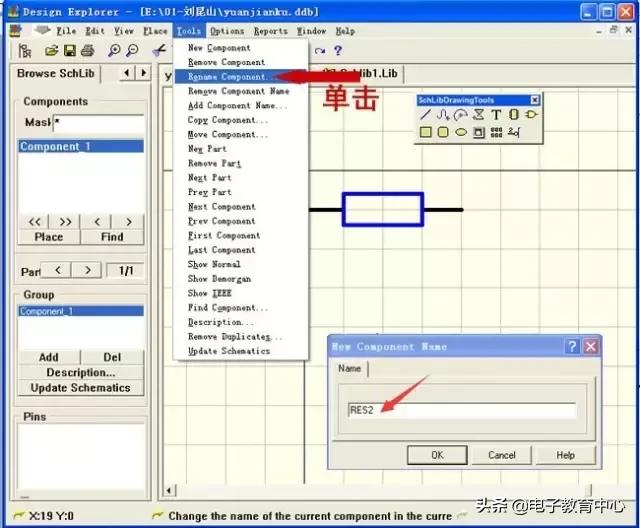The image size is (640, 528).
Task: Choose Show Normal menu entry
Action: click(x=241, y=264)
